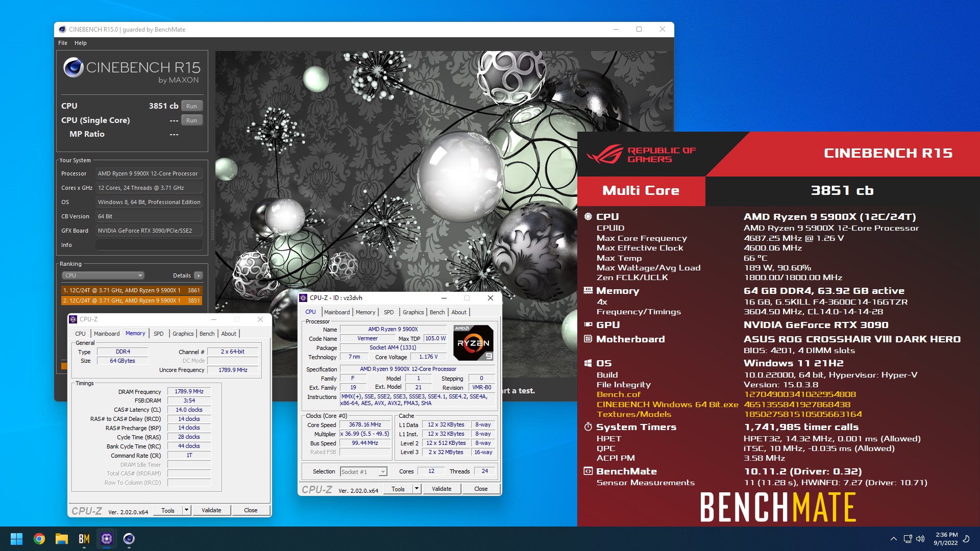
Task: Select ranking entry scoring 3861
Action: click(132, 290)
